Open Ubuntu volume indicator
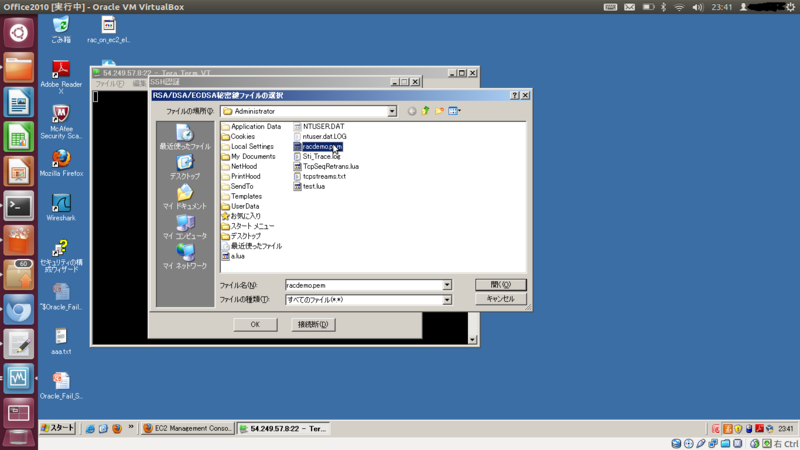800x450 pixels. (697, 7)
